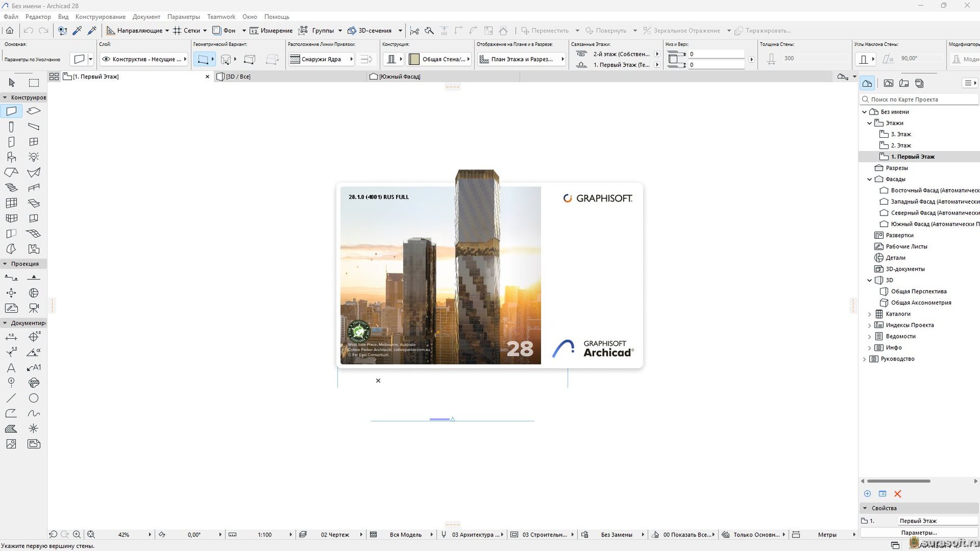Toggle Направляющие guide lines on or off
The height and width of the screenshot is (551, 980).
(134, 31)
